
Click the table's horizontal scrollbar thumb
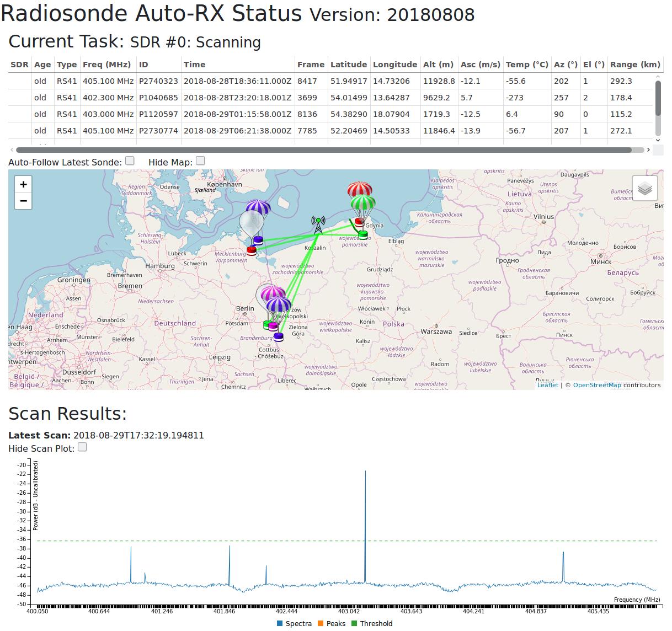pyautogui.click(x=324, y=149)
